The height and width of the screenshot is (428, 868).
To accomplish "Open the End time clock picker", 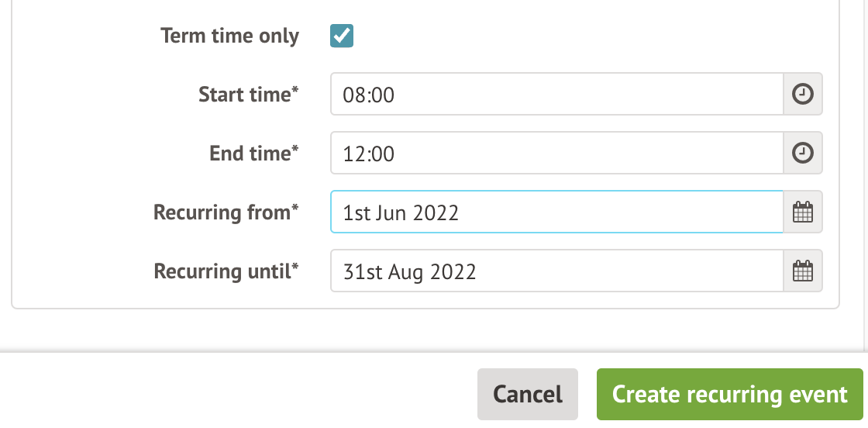I will 803,154.
